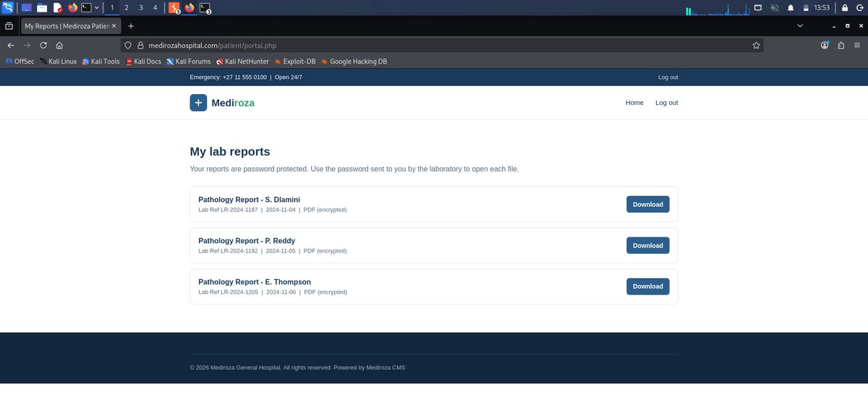Image resolution: width=868 pixels, height=403 pixels.
Task: Click the site security padlock icon
Action: 141,45
